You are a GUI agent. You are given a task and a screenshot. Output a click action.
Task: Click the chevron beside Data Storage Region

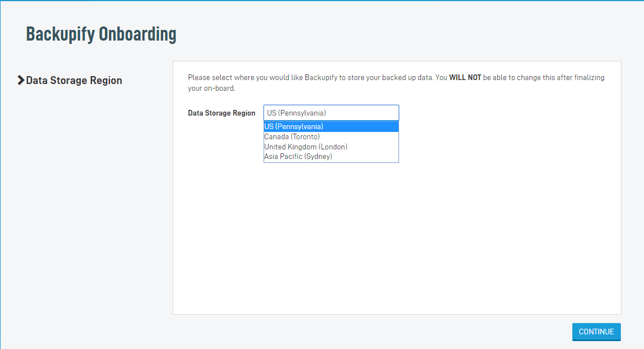pyautogui.click(x=21, y=81)
